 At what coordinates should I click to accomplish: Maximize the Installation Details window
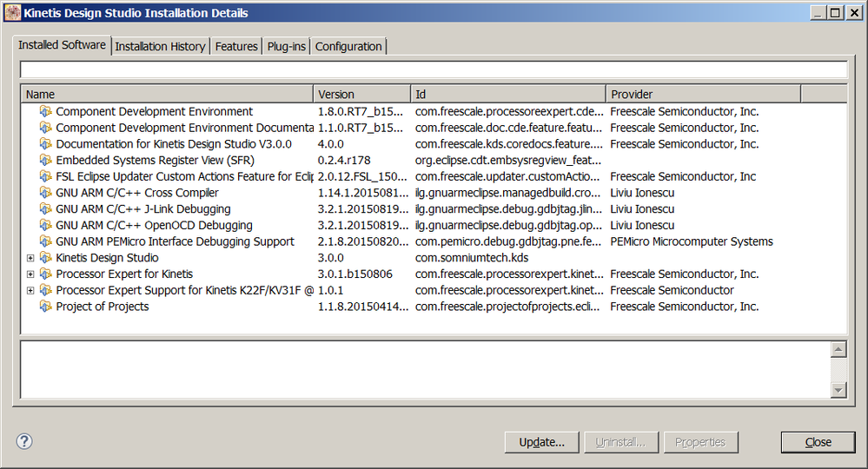[x=835, y=13]
